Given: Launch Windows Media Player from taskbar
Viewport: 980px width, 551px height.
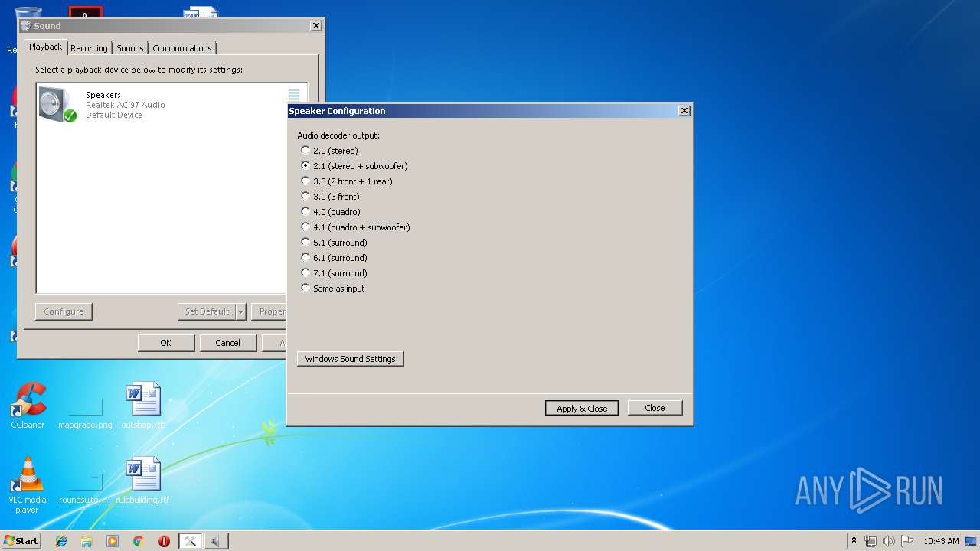Looking at the screenshot, I should click(113, 541).
